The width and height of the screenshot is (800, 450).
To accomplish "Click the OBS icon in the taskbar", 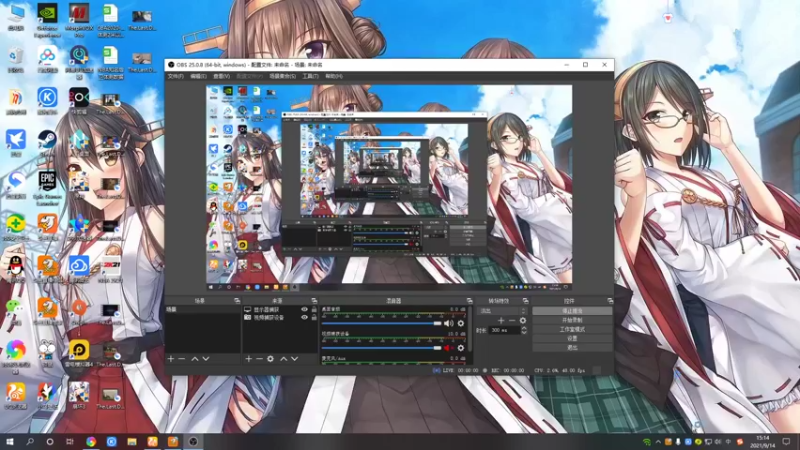I will [193, 441].
